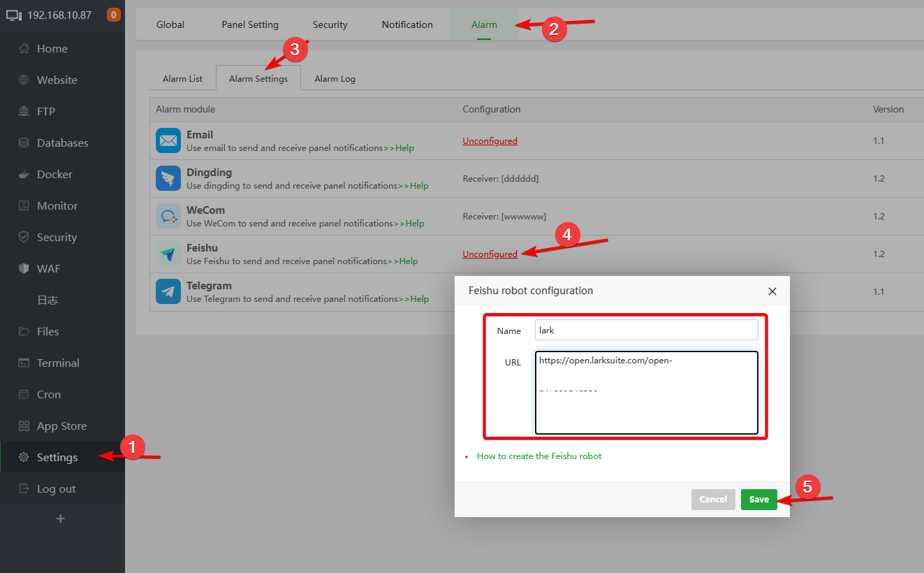Open the 日志 logs menu item

click(47, 300)
